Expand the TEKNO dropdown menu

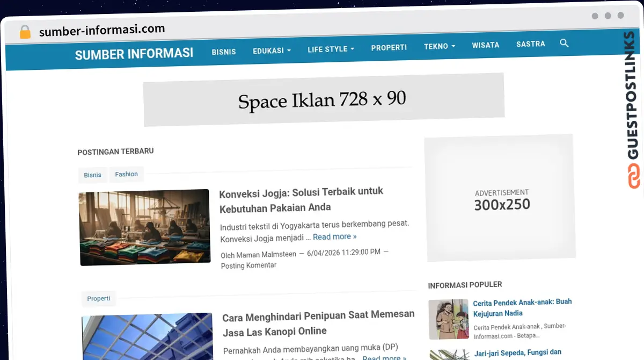439,47
